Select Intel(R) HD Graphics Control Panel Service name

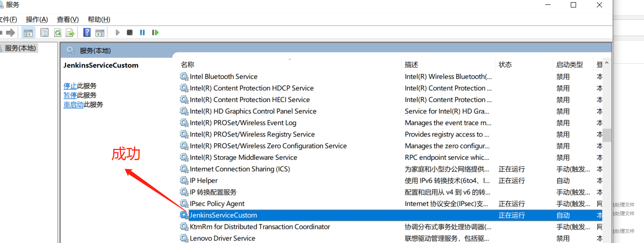[x=253, y=111]
